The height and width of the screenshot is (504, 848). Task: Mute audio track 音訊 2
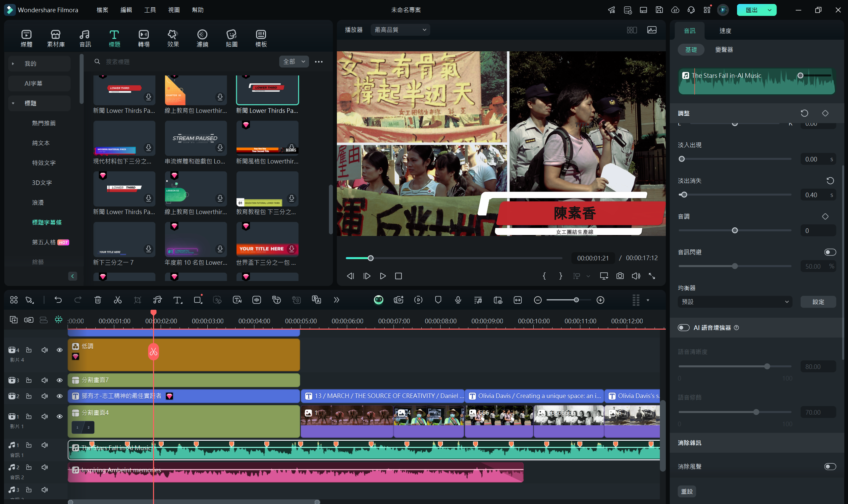tap(44, 467)
